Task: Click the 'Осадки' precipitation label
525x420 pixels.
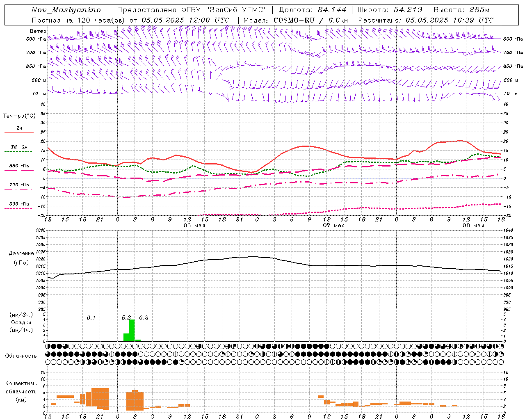Action: (21, 322)
